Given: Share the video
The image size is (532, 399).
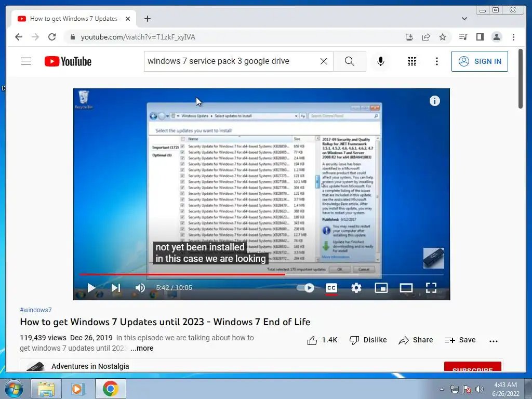Looking at the screenshot, I should coord(416,340).
